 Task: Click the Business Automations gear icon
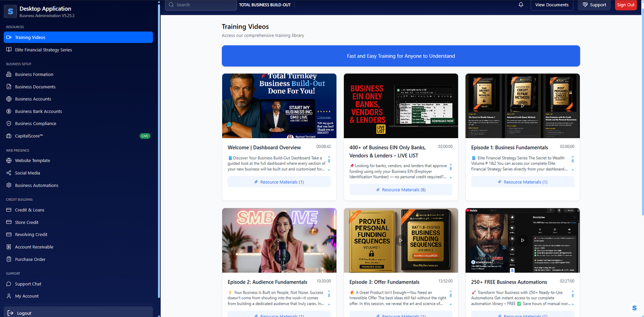9,185
